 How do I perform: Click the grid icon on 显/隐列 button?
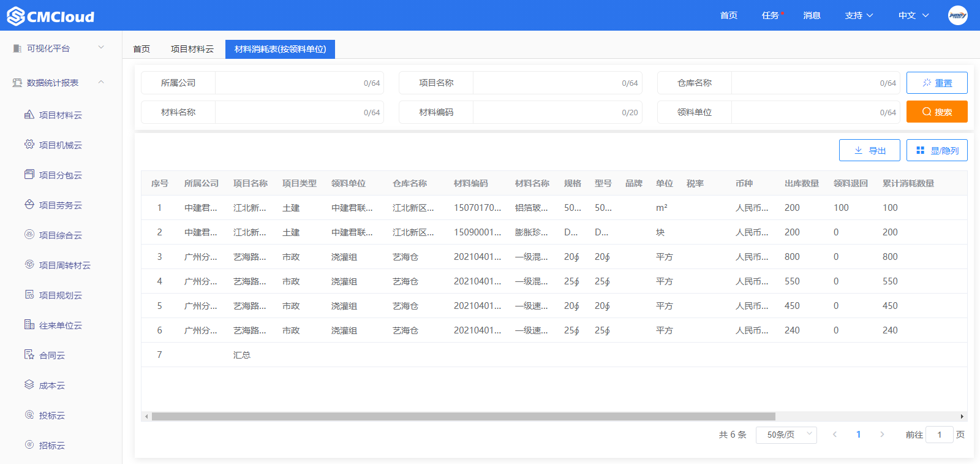(x=920, y=150)
